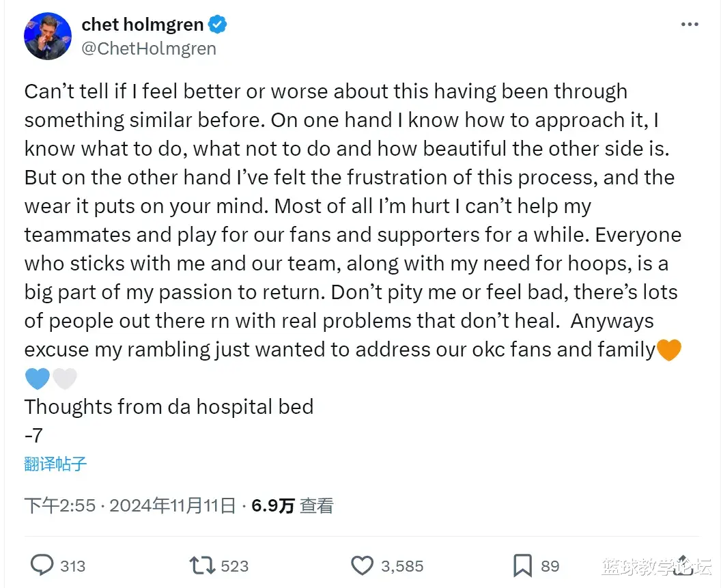The height and width of the screenshot is (588, 721).
Task: Open the three-dot more options menu
Action: [690, 25]
